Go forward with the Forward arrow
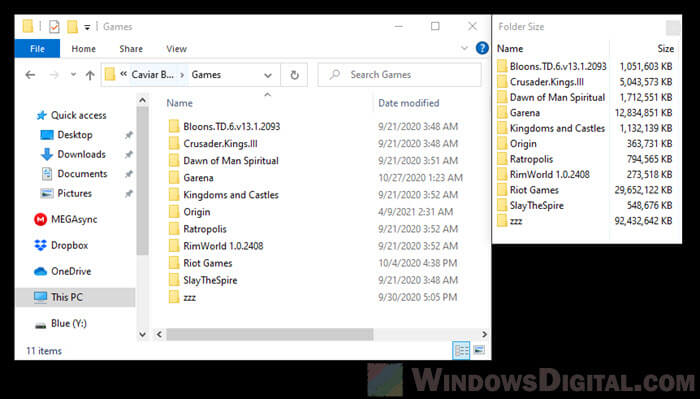 click(54, 75)
